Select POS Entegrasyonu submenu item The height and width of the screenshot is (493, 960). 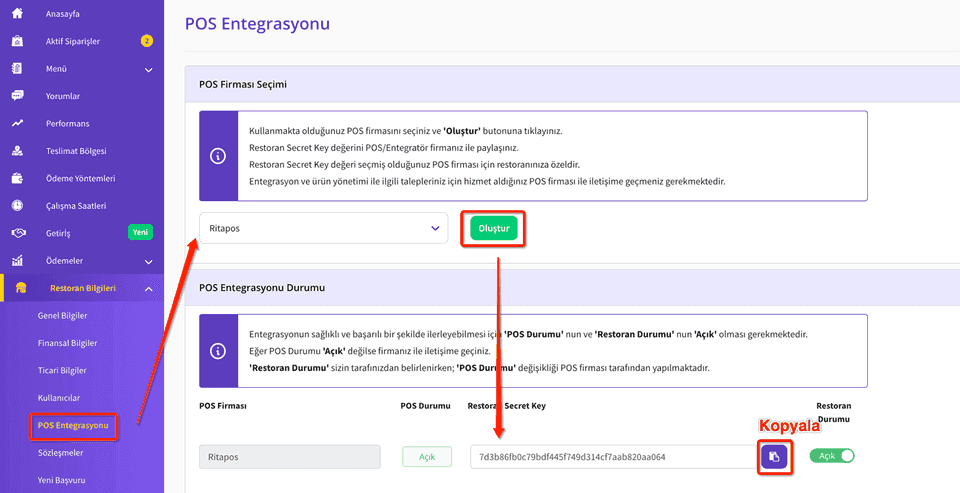coord(73,425)
